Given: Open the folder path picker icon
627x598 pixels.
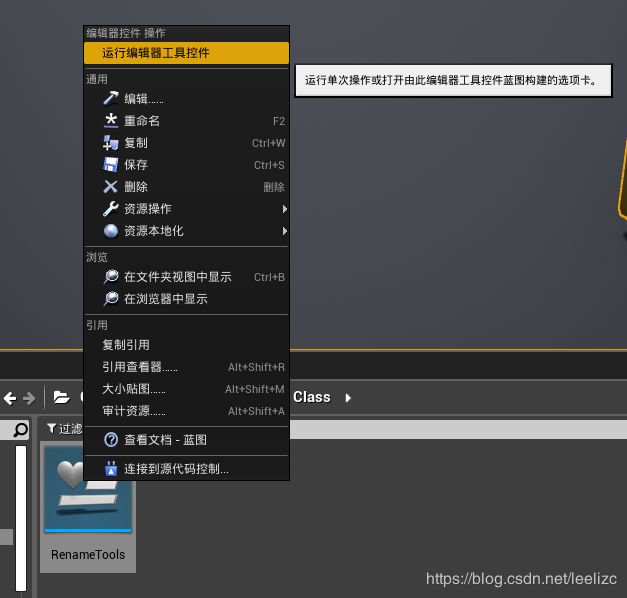Looking at the screenshot, I should (61, 398).
